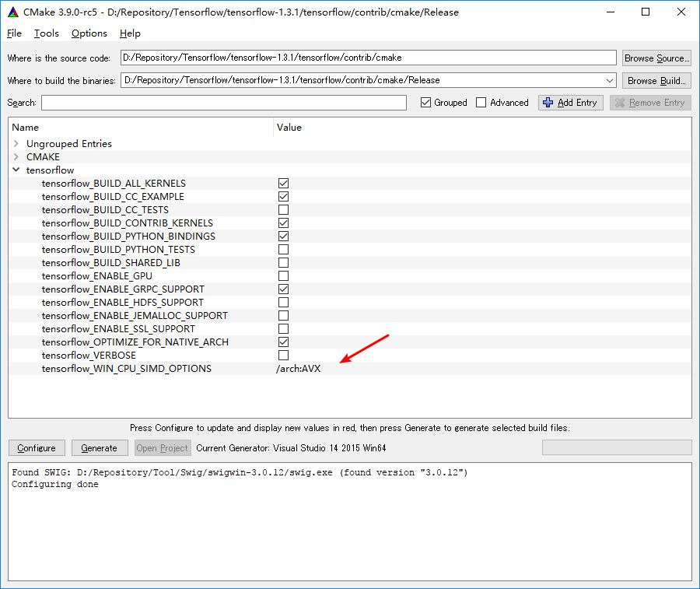Viewport: 700px width, 589px height.
Task: Check tensorflow_BUILD_PYTHON_TESTS option
Action: [x=283, y=249]
